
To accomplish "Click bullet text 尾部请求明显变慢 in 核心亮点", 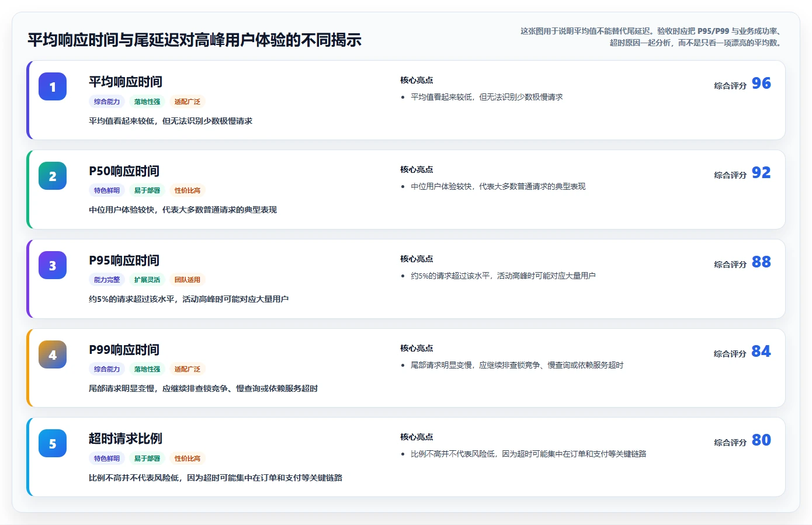I will coord(517,366).
